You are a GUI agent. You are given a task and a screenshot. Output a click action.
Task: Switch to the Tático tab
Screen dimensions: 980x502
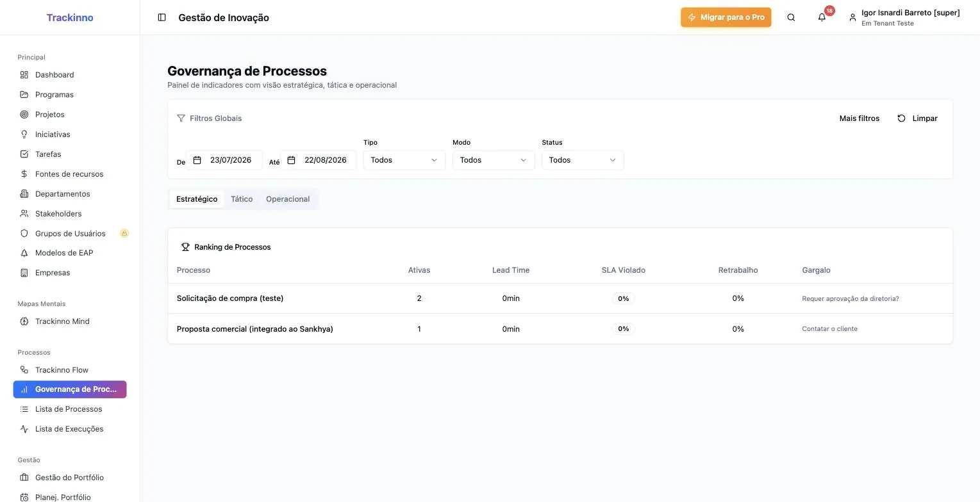coord(242,199)
